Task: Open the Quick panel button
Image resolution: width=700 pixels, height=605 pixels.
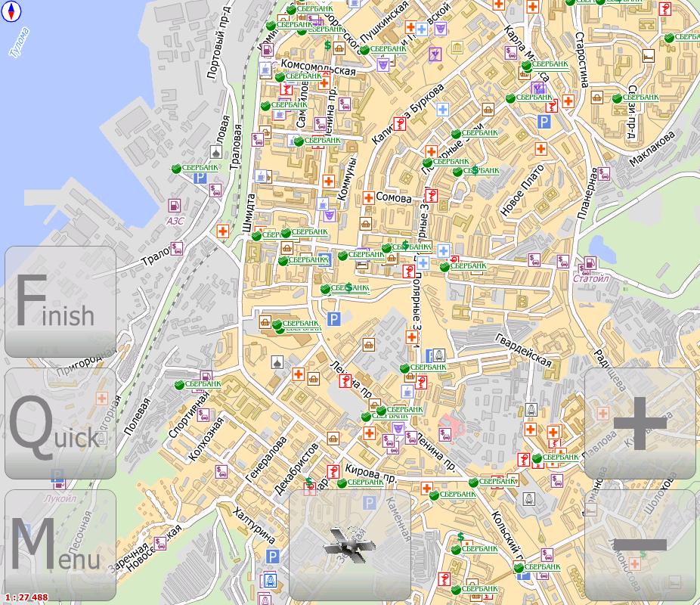Action: coord(60,423)
